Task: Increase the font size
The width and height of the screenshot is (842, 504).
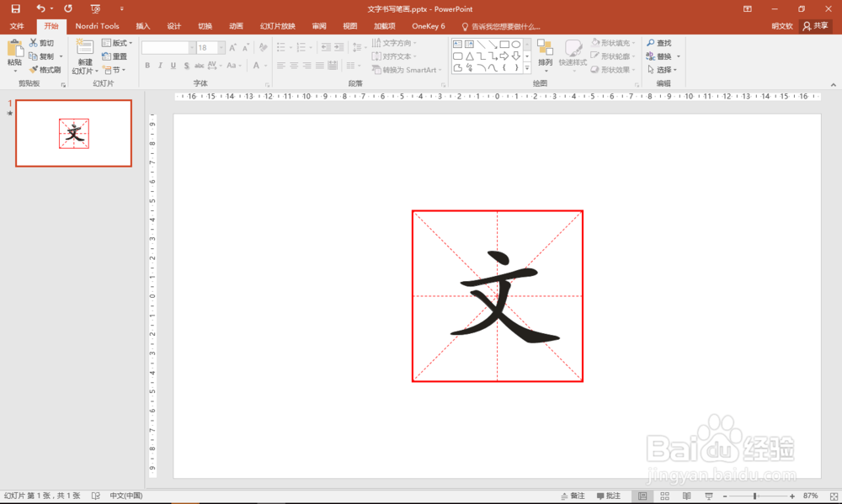Action: click(233, 48)
